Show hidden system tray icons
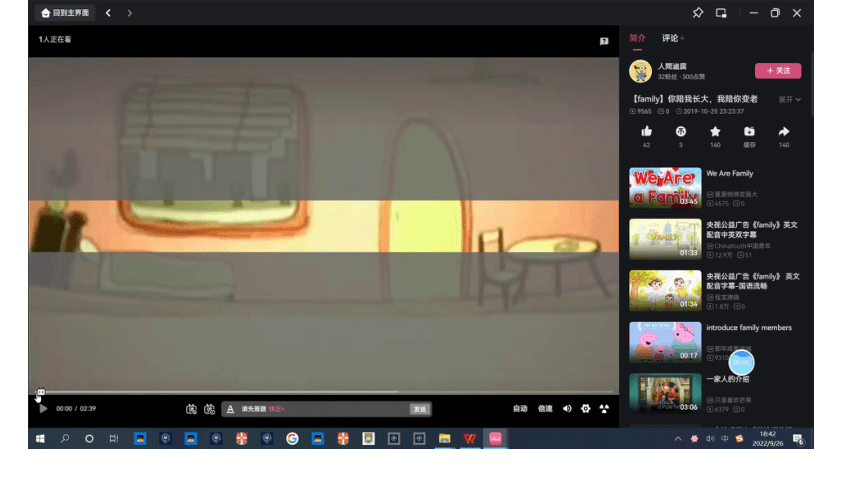Viewport: 860px width, 484px height. (x=678, y=438)
